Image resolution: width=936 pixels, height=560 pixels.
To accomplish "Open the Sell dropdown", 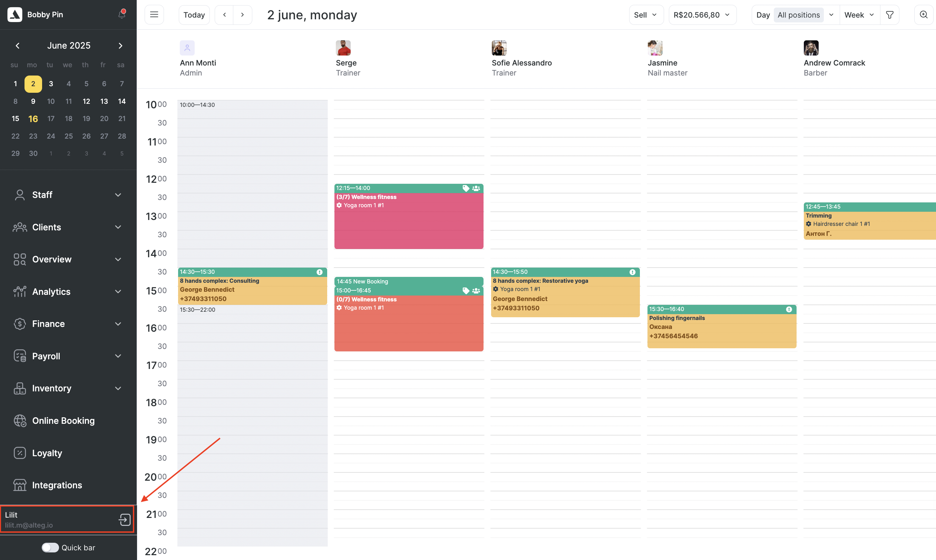I will tap(646, 15).
